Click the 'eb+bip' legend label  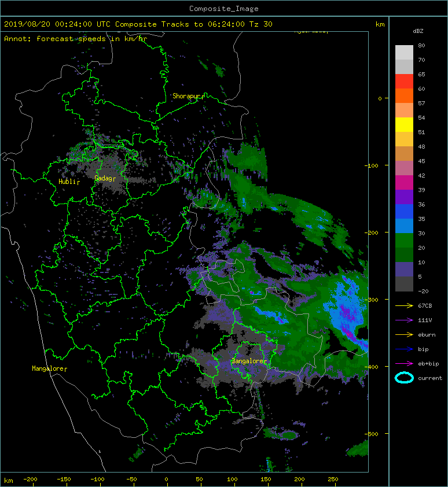coord(428,364)
